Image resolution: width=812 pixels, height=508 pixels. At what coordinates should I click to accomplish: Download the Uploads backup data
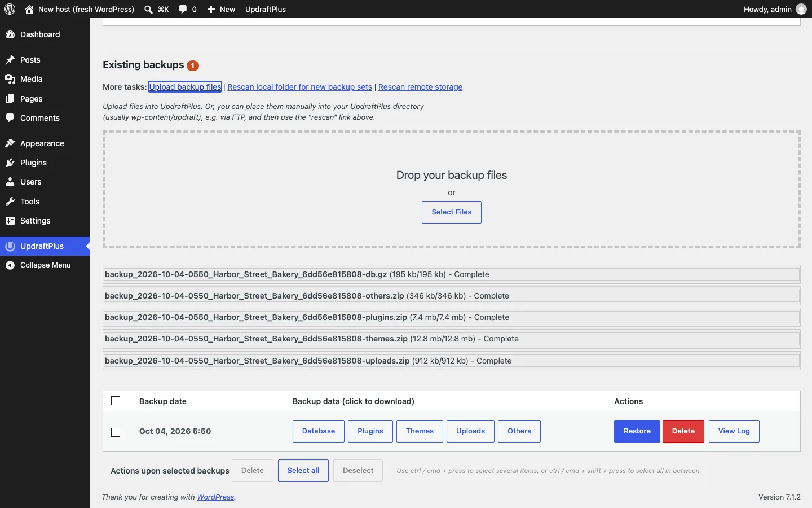pyautogui.click(x=471, y=431)
